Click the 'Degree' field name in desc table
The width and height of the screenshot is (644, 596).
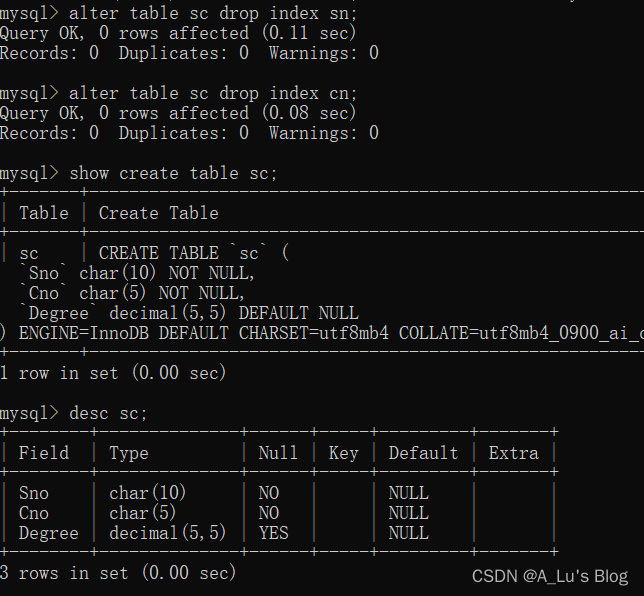coord(48,533)
